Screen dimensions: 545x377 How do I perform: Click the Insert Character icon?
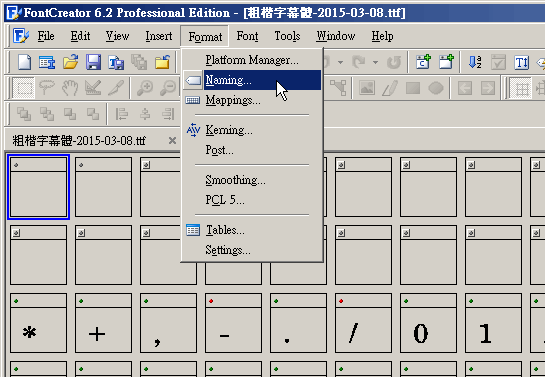coord(423,63)
